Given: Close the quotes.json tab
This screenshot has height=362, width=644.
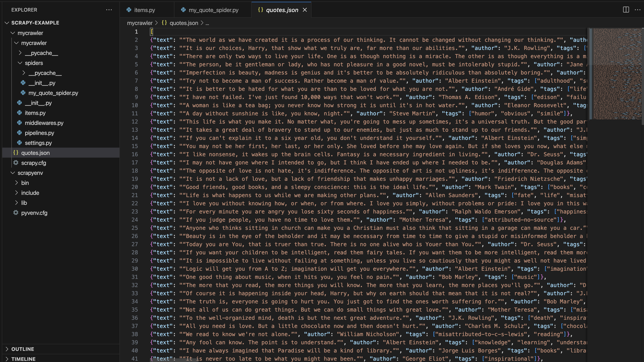Looking at the screenshot, I should click(x=305, y=10).
